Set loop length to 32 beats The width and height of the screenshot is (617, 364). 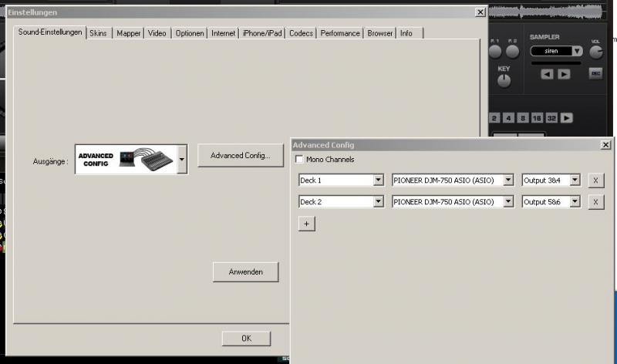coord(551,118)
